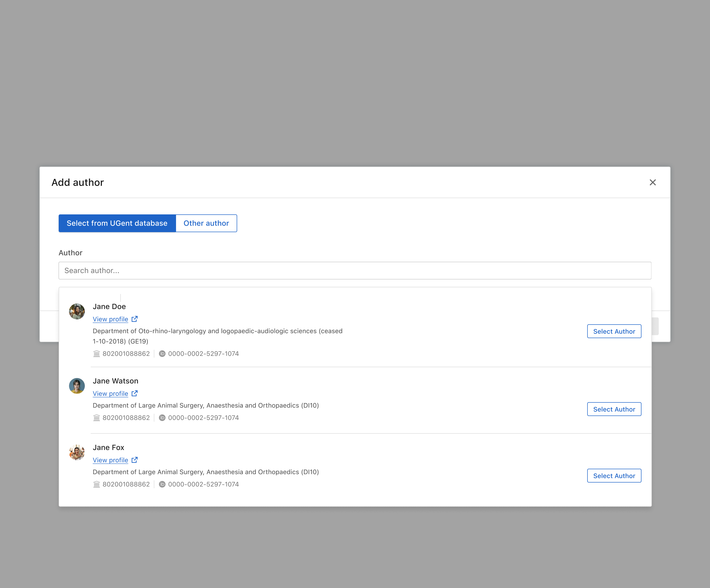The image size is (710, 588).
Task: Select the UGent database tab
Action: (x=117, y=223)
